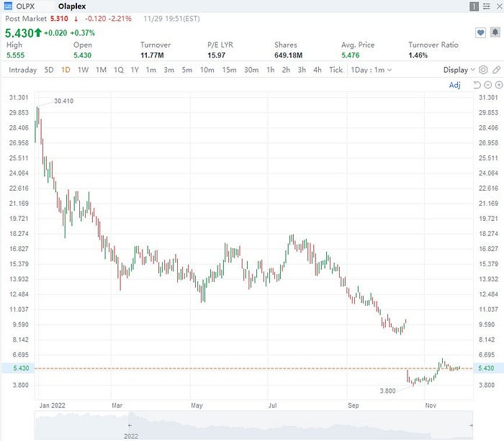Switch to the 5D tab
This screenshot has height=441, width=504.
click(49, 70)
